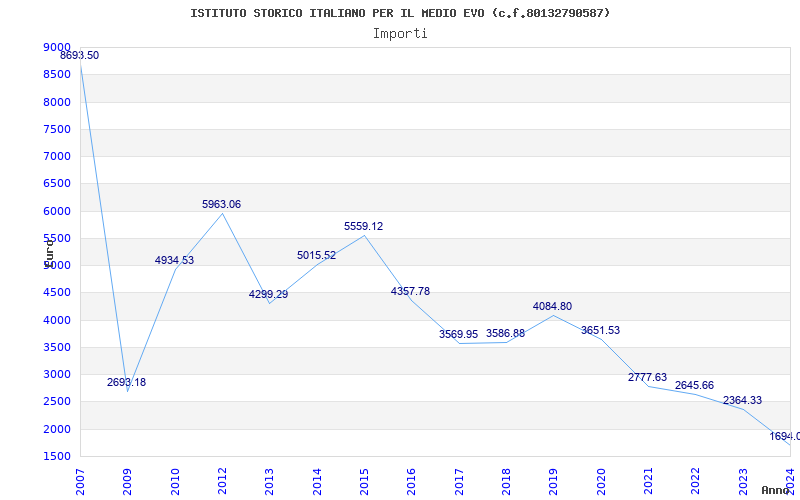
Task: Click the 5963.06 peak data label
Action: coord(221,205)
